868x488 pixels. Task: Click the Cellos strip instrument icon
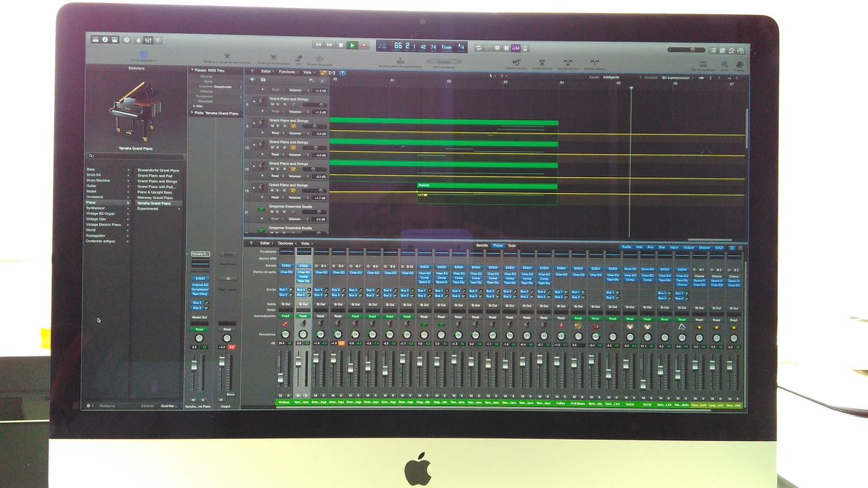pos(561,327)
